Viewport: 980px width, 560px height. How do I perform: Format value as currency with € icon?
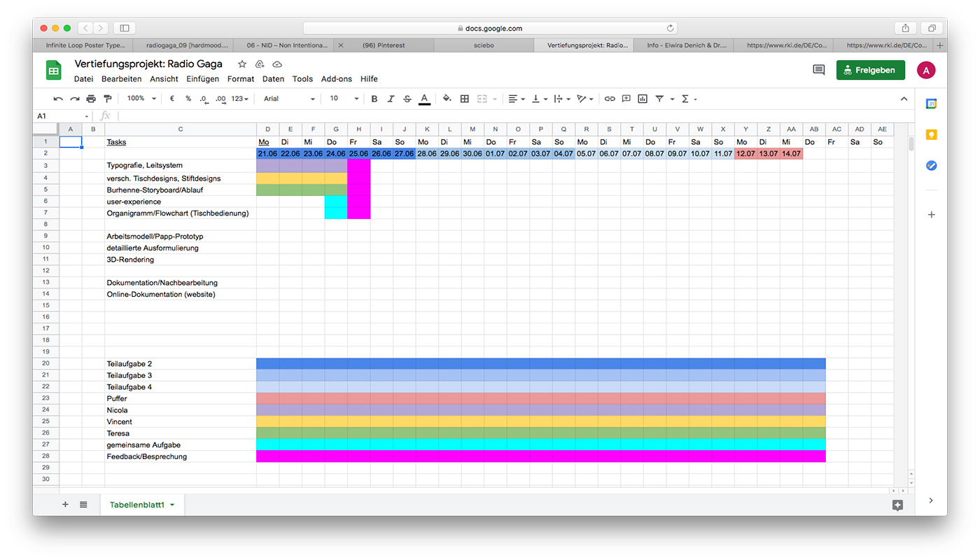[x=173, y=99]
